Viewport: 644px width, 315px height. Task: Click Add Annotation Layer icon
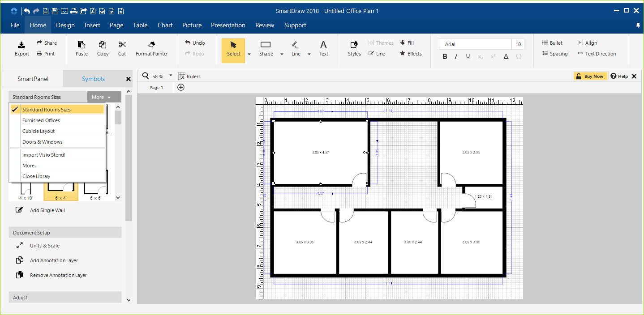(x=20, y=260)
